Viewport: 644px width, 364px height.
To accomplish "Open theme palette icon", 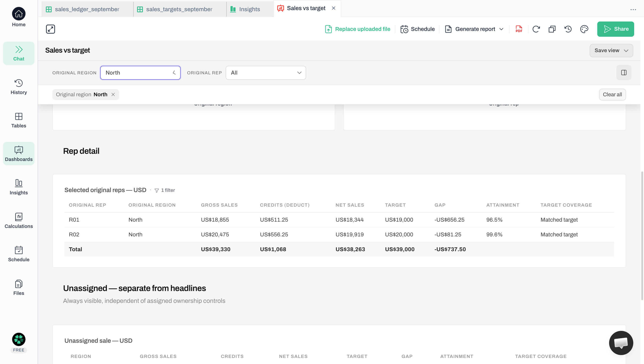I will (x=584, y=29).
